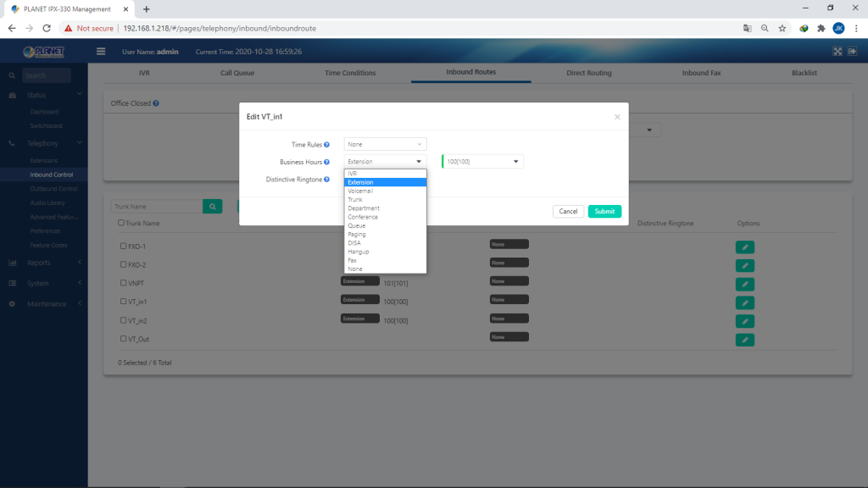
Task: Open the 100[100] extension dropdown
Action: [482, 162]
